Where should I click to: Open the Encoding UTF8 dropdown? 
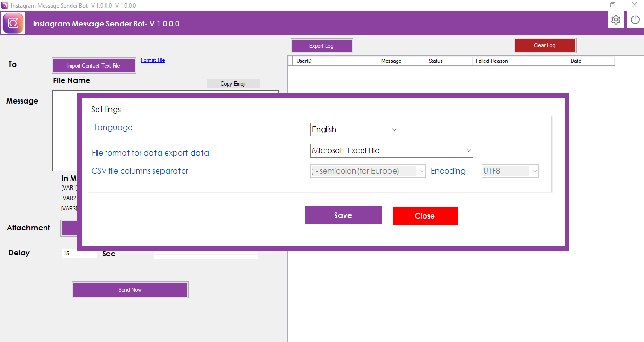click(x=510, y=171)
